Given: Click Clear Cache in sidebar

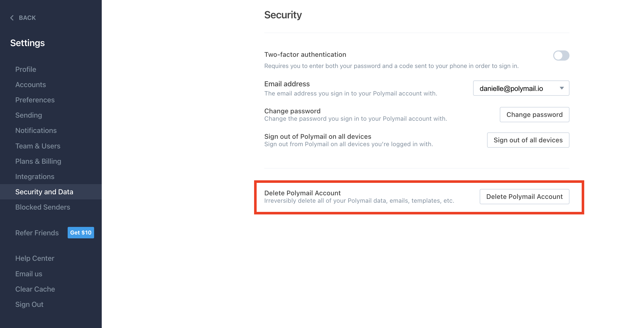Looking at the screenshot, I should 35,289.
